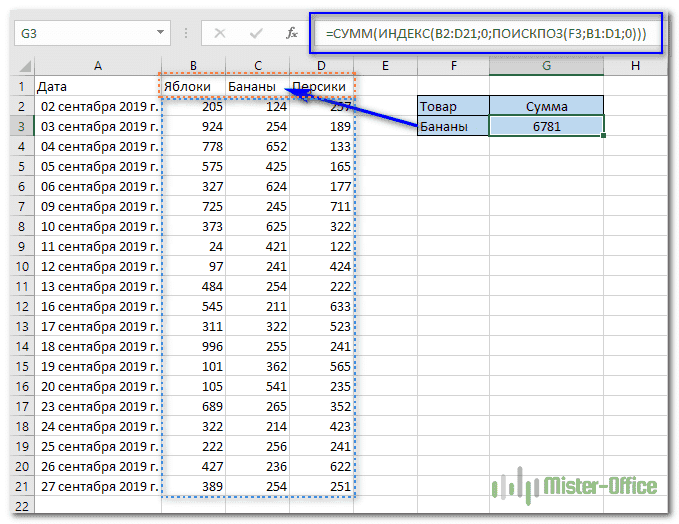The image size is (679, 524).
Task: Click the 'Товар' header cell
Action: 453,106
